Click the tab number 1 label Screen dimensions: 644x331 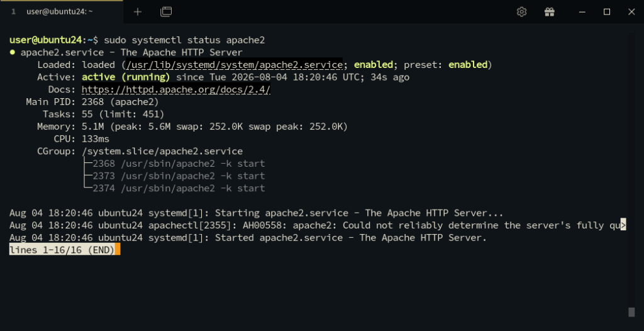[14, 12]
